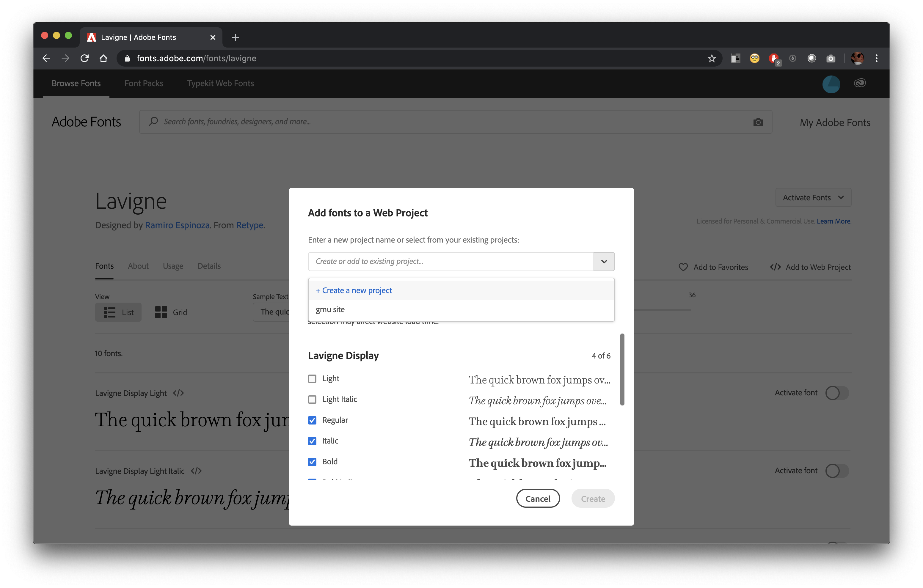
Task: Bookmark this page with the star icon
Action: coord(711,58)
